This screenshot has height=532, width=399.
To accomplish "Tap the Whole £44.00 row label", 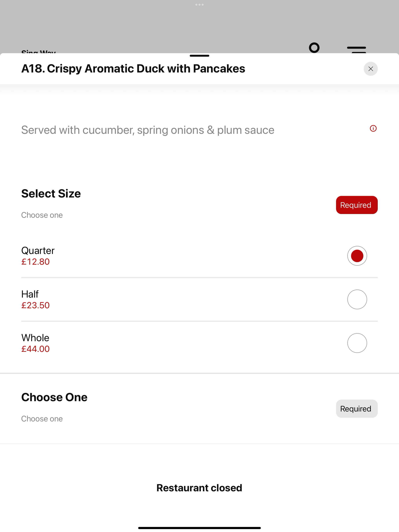I will pyautogui.click(x=35, y=343).
